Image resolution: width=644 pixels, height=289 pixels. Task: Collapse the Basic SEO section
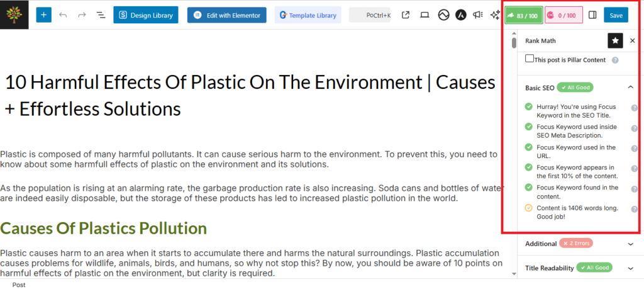630,88
